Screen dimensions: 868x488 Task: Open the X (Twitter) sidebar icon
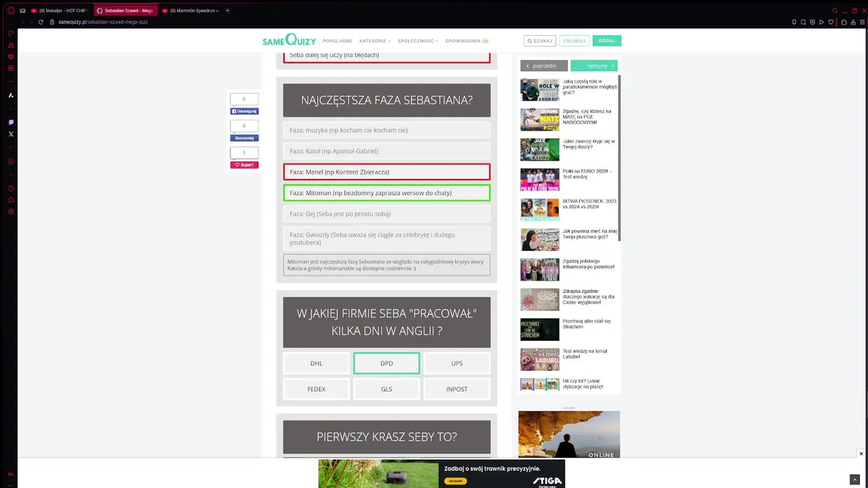coord(11,134)
